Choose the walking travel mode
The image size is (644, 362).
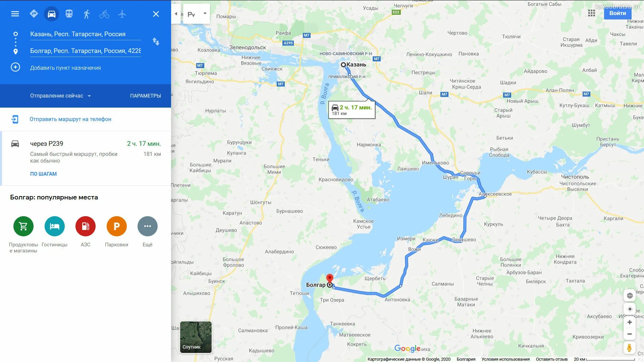tap(87, 14)
